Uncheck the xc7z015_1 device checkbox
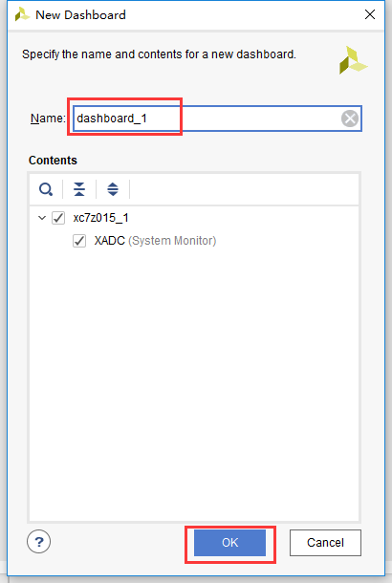The height and width of the screenshot is (583, 392). 58,218
